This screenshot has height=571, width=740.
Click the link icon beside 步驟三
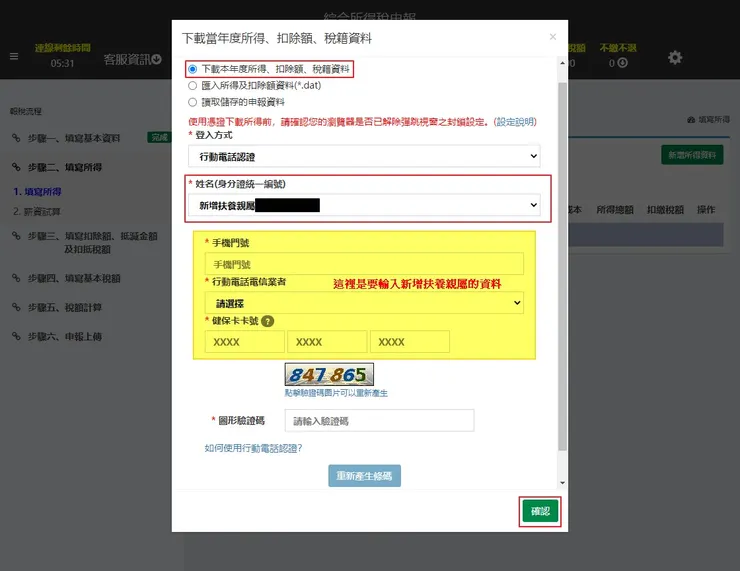16,235
